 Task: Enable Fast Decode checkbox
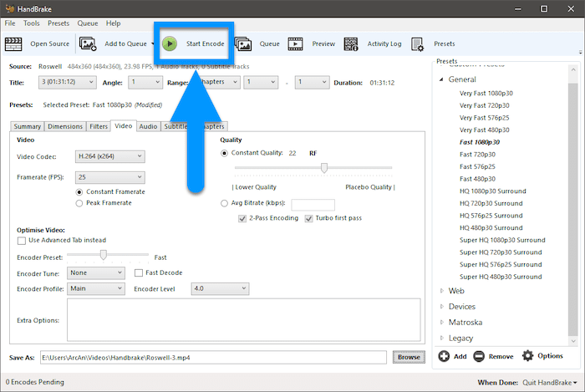(x=139, y=273)
